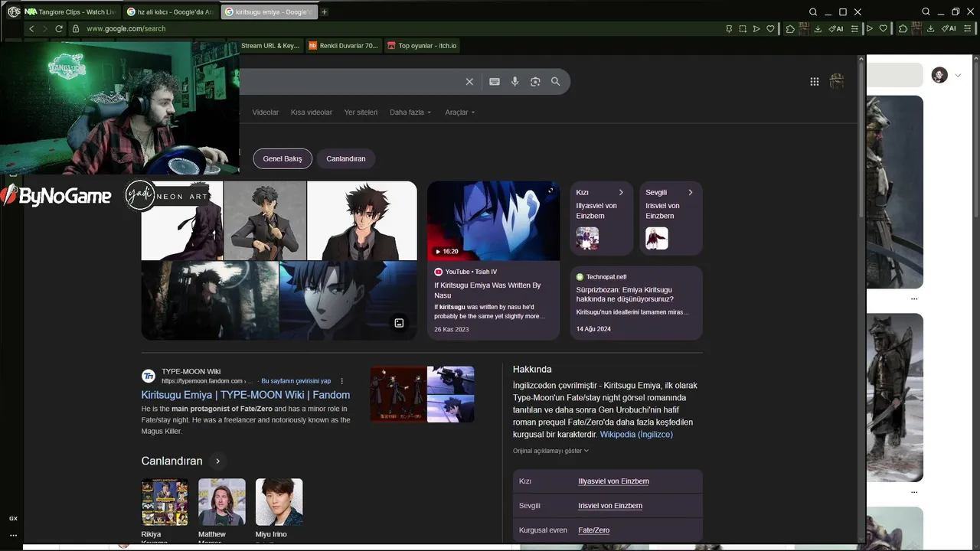Switch to the hz ali kılıcı tab

pyautogui.click(x=171, y=11)
